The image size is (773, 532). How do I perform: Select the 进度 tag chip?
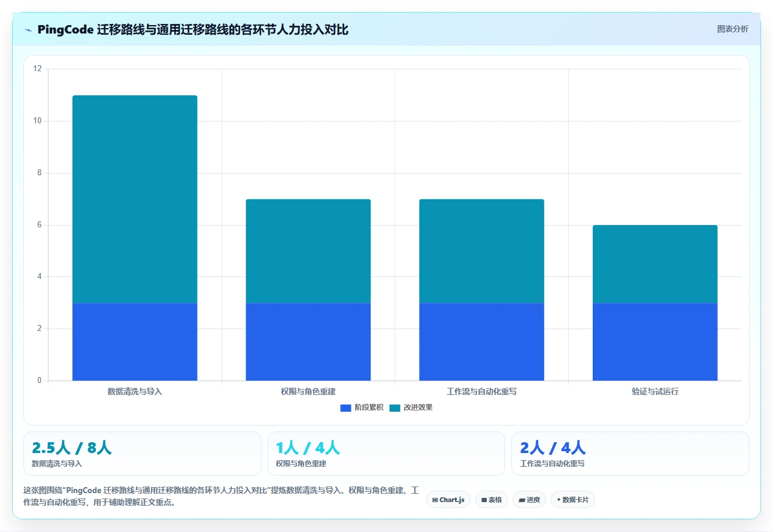click(x=529, y=500)
